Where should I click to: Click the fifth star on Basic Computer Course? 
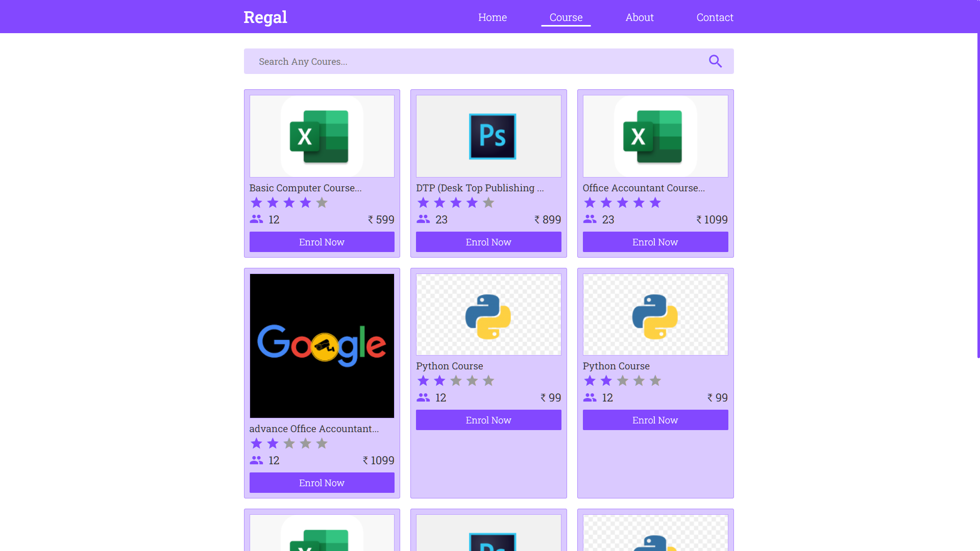pos(322,203)
